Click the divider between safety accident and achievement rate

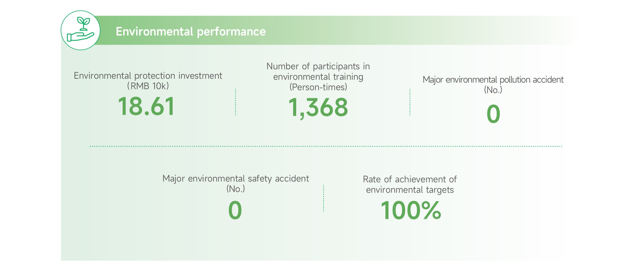coord(324,199)
